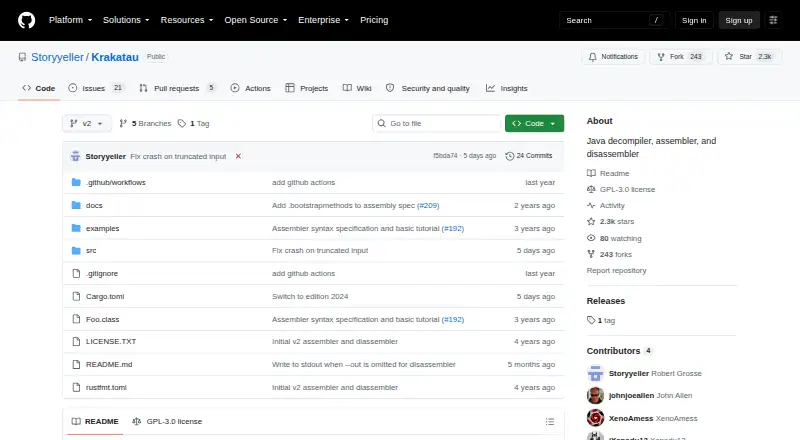Switch to the Code tab

39,88
